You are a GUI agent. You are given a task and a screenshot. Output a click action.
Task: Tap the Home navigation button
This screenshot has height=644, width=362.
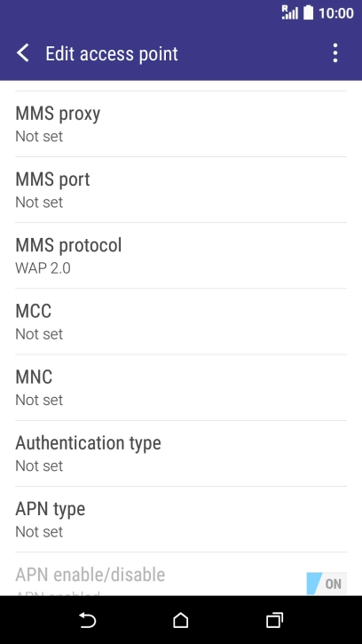[181, 620]
